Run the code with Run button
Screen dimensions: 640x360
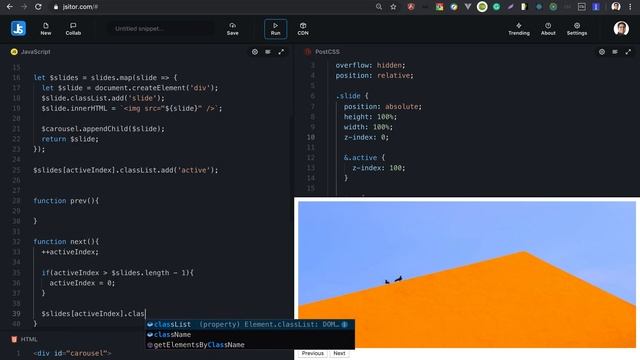(x=276, y=29)
